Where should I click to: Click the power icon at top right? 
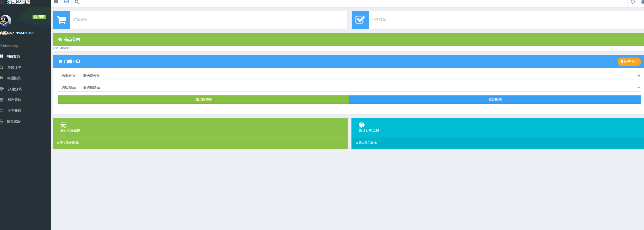click(x=632, y=2)
